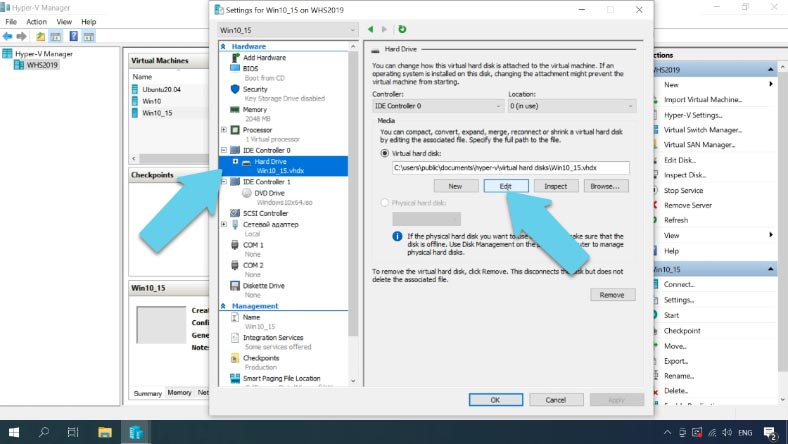The height and width of the screenshot is (444, 788).
Task: Click the New button for virtual disk
Action: point(455,186)
